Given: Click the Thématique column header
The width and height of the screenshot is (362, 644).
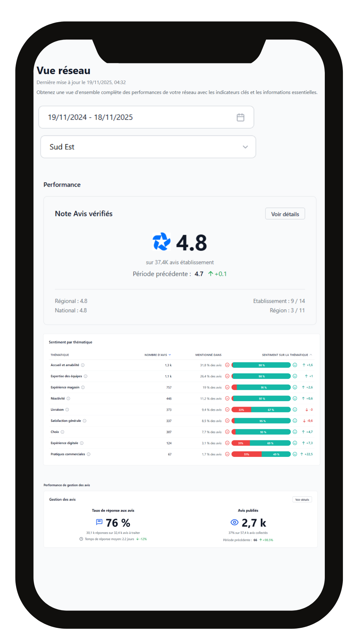Looking at the screenshot, I should (x=60, y=355).
